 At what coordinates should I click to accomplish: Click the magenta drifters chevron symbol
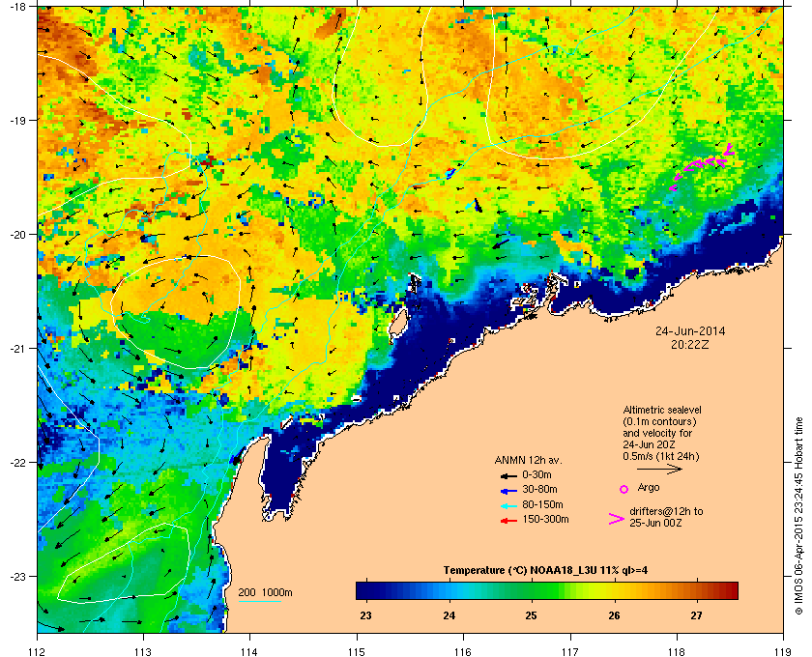point(617,519)
